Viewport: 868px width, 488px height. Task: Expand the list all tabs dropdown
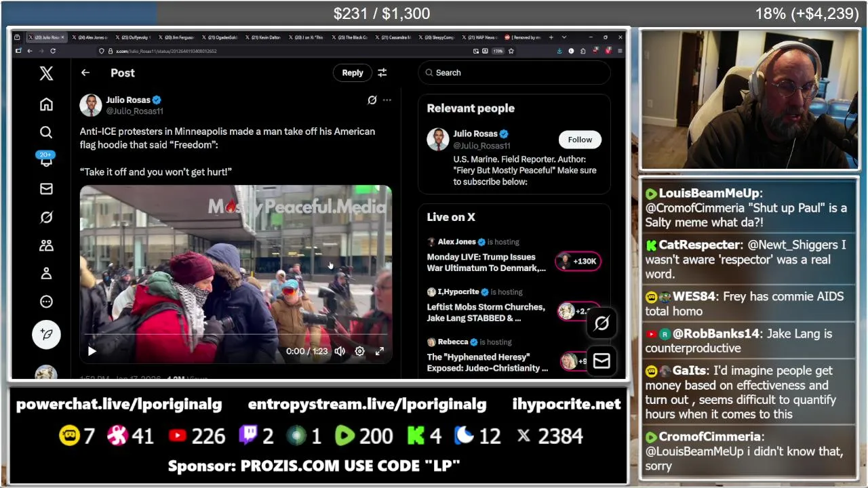[x=564, y=37]
